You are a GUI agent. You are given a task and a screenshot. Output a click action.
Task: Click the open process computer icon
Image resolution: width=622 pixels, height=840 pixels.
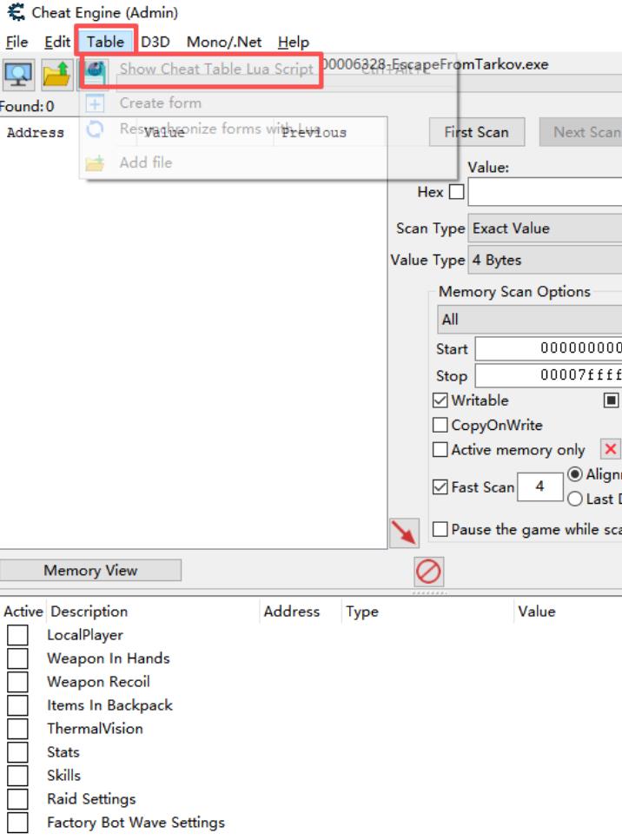click(x=18, y=75)
